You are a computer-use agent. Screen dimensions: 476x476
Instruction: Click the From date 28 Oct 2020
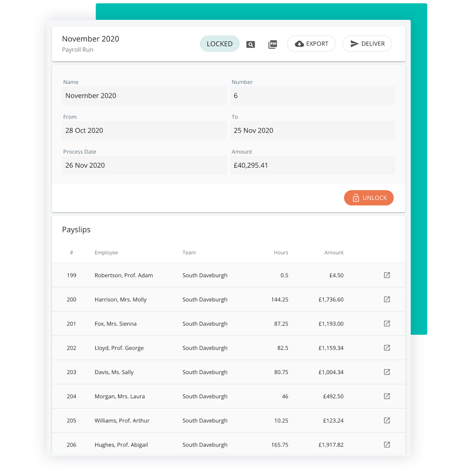(x=144, y=130)
